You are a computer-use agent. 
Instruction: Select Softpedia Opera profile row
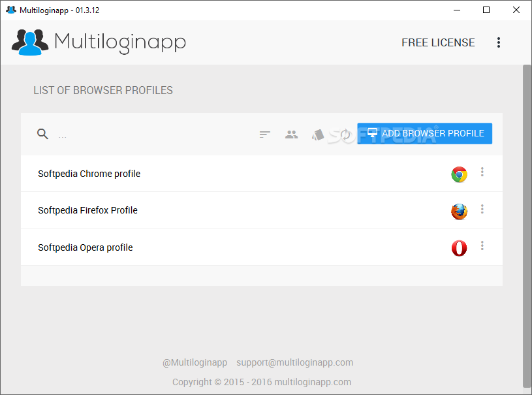click(262, 247)
